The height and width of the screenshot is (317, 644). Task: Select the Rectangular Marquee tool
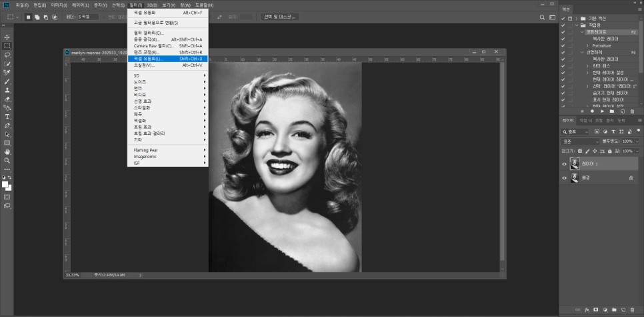pos(7,46)
